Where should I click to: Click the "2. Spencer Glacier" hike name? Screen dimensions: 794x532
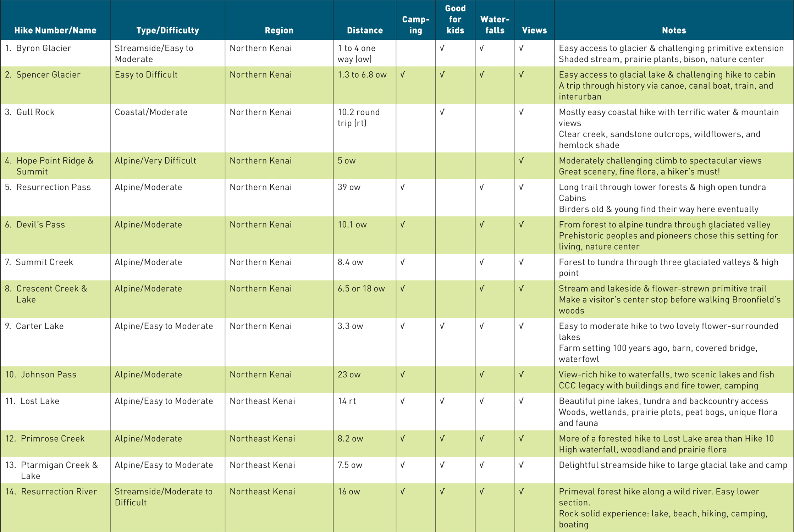(x=43, y=75)
